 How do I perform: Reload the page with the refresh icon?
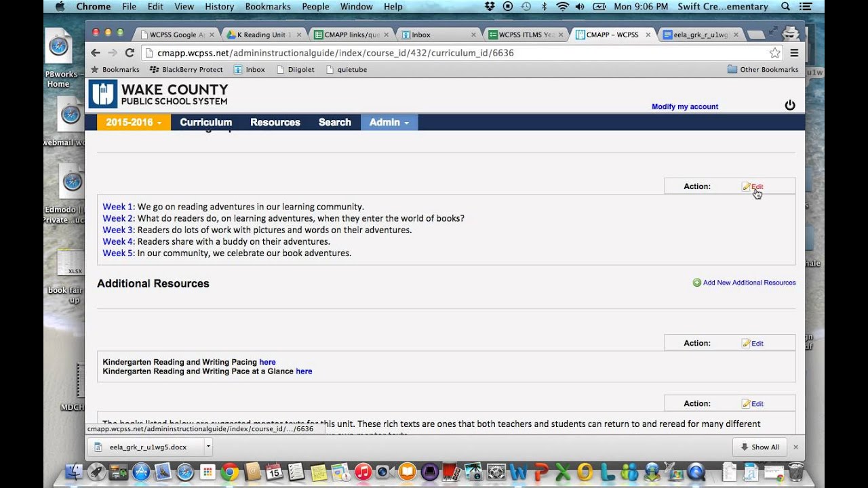pos(130,53)
